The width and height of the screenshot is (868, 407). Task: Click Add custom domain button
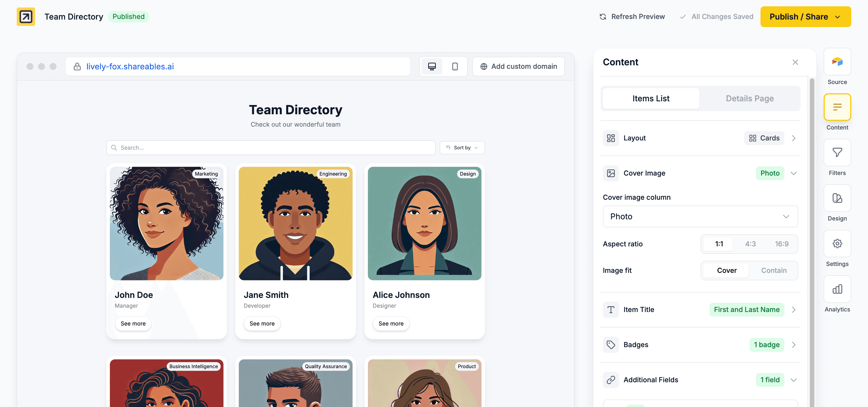(518, 66)
